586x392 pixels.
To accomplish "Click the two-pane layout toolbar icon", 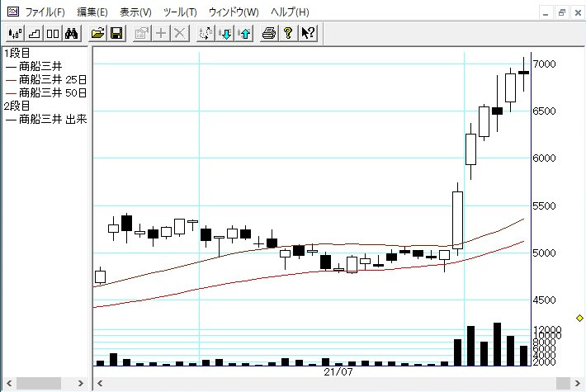I will 53,33.
